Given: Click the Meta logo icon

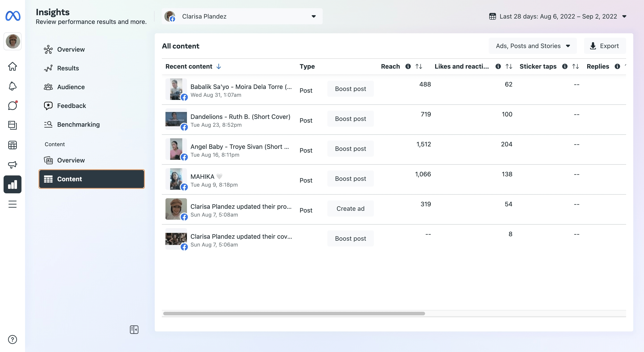Looking at the screenshot, I should (13, 16).
